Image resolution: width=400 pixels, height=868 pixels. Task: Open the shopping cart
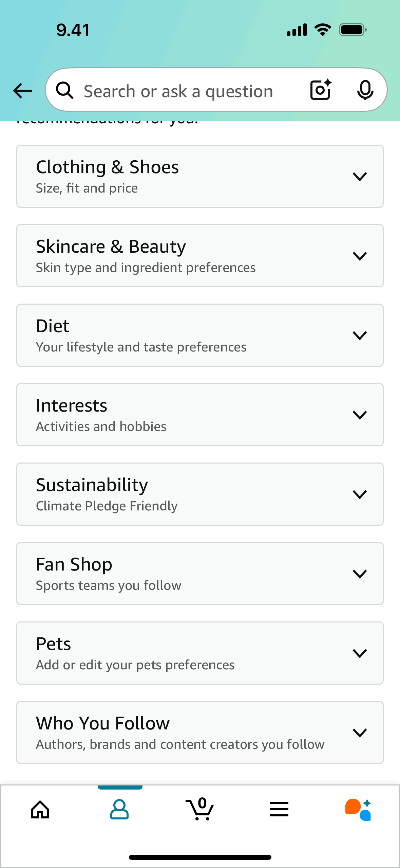200,810
